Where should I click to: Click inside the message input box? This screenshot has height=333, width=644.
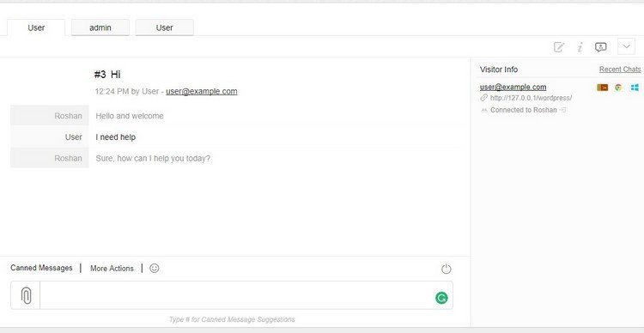pyautogui.click(x=246, y=295)
